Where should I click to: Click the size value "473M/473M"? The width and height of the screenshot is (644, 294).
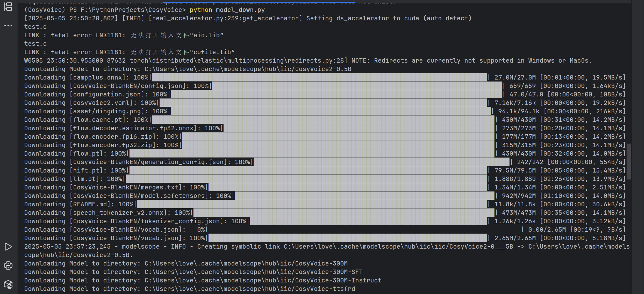(519, 213)
